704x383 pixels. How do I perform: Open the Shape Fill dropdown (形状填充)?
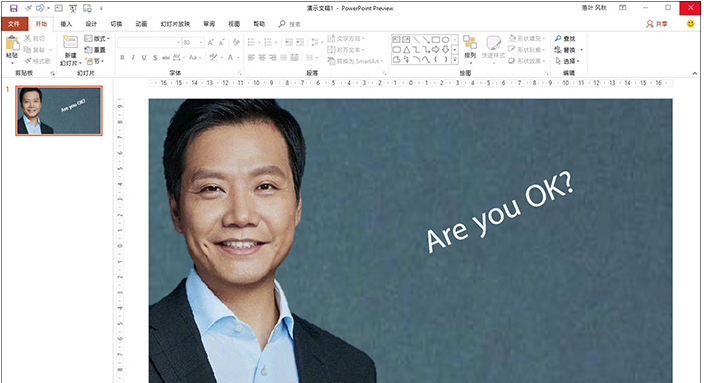click(x=527, y=39)
